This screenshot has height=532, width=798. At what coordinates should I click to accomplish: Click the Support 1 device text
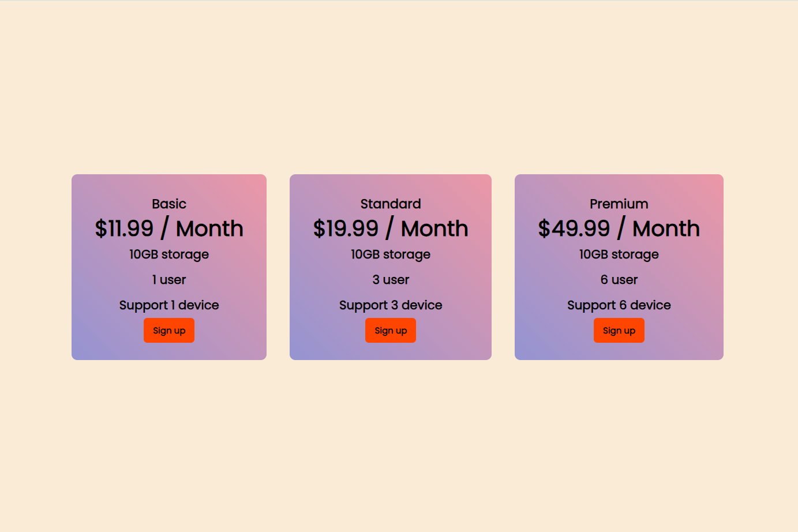tap(169, 305)
